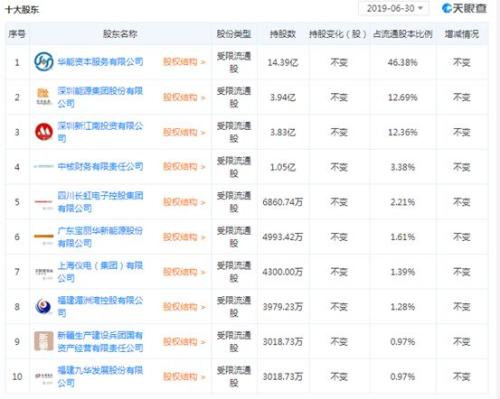Open 华能资本服务有限公司 company link
The image size is (500, 399).
100,62
